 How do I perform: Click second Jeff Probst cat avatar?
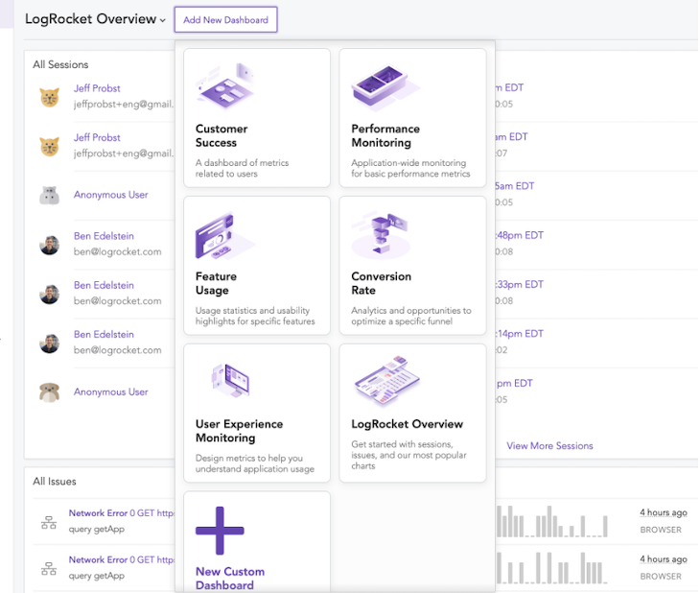point(50,146)
